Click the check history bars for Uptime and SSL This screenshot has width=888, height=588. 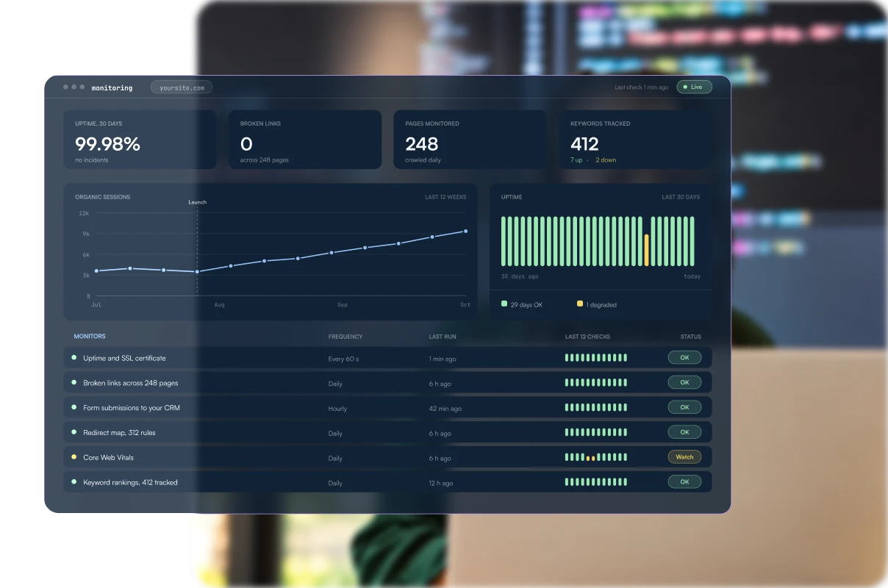(596, 358)
